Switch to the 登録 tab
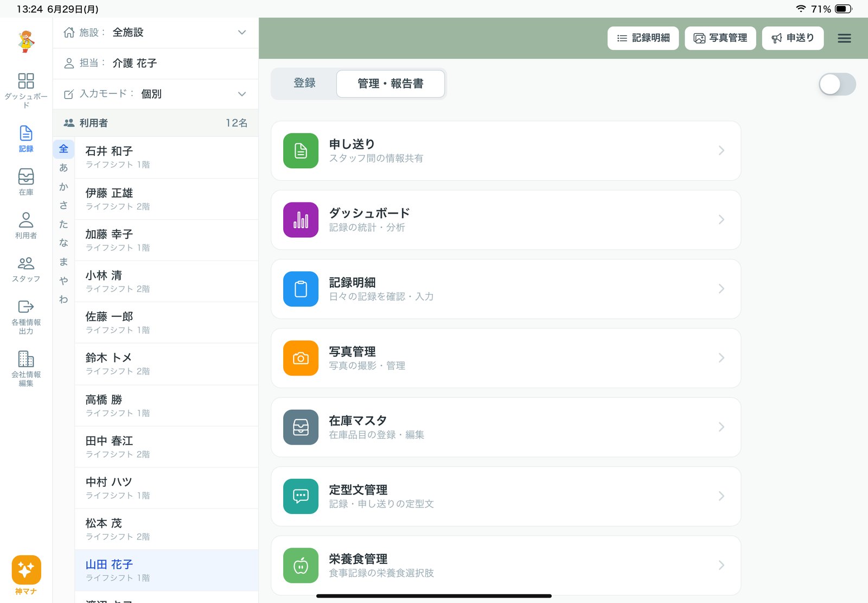Image resolution: width=868 pixels, height=603 pixels. [304, 83]
